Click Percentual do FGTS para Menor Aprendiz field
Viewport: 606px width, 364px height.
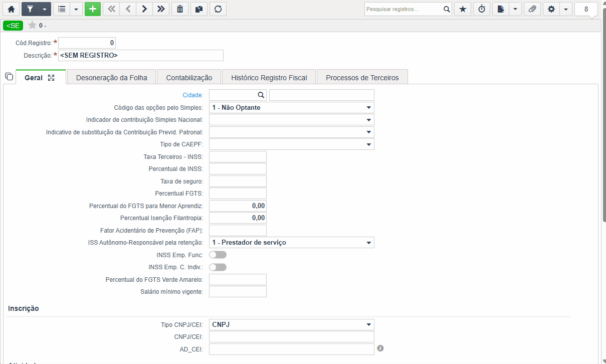pos(238,206)
